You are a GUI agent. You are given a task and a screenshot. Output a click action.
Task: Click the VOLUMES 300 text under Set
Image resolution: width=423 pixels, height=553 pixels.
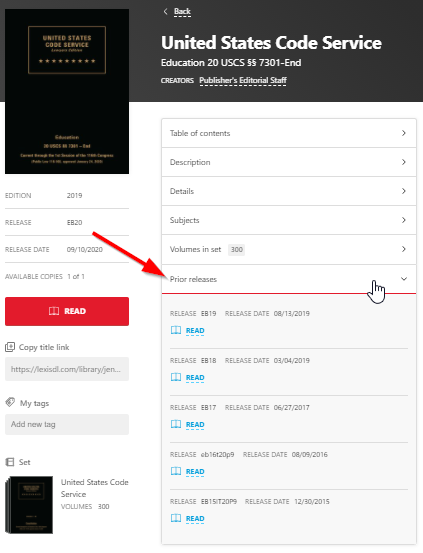(85, 506)
